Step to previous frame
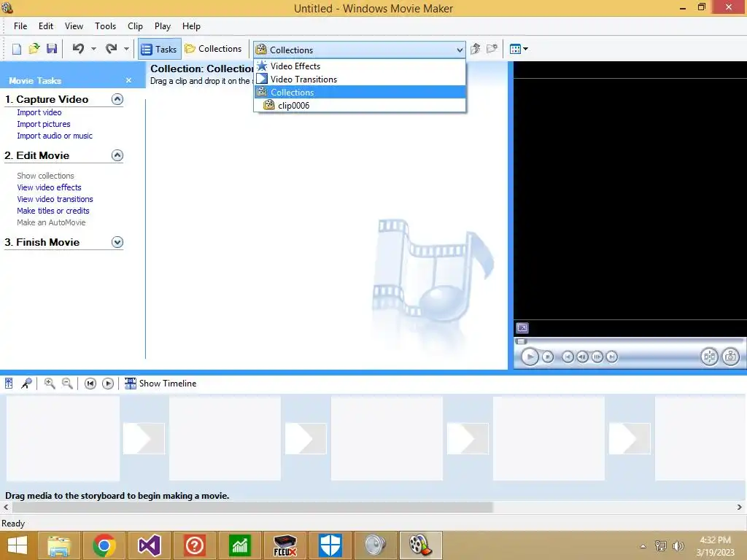This screenshot has height=560, width=747. coord(582,357)
